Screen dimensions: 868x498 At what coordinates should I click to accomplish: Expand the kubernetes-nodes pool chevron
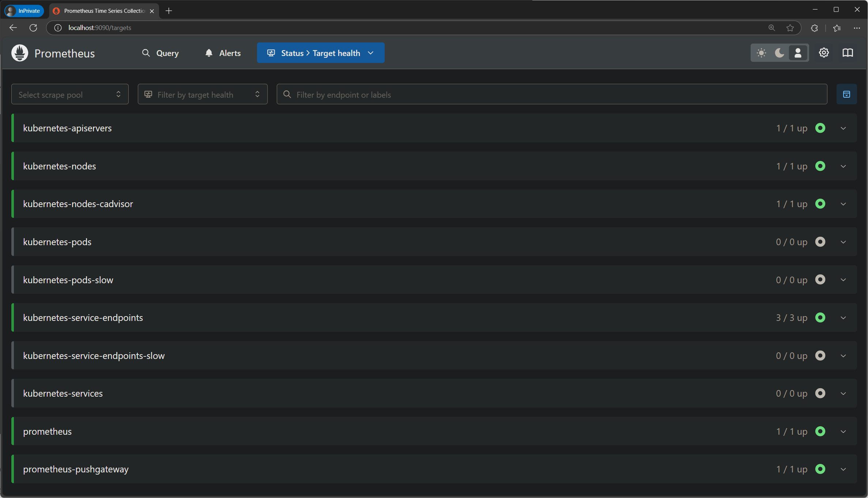[844, 166]
